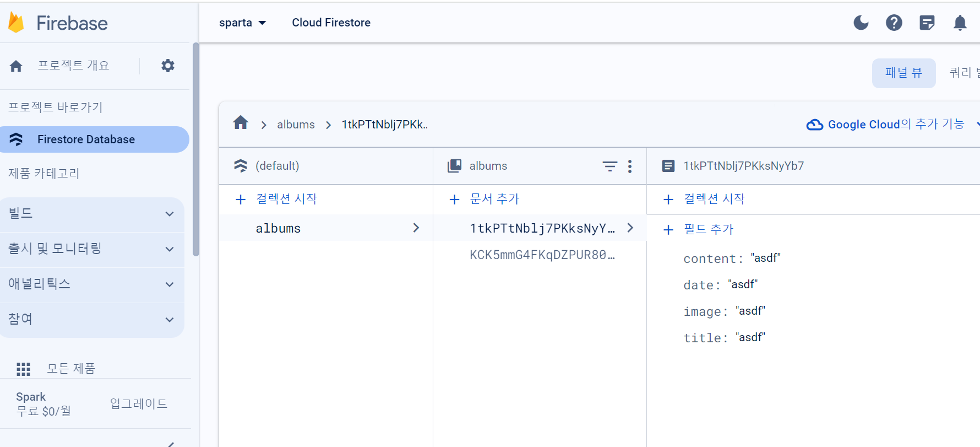Click Spark 무료 $0/월 plan text
This screenshot has height=447, width=980.
click(x=43, y=404)
